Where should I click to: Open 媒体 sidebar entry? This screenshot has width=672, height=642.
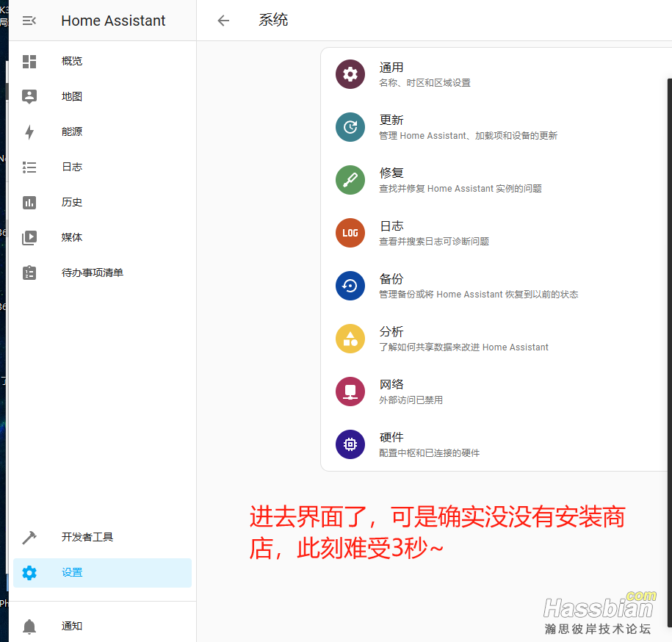pos(102,237)
